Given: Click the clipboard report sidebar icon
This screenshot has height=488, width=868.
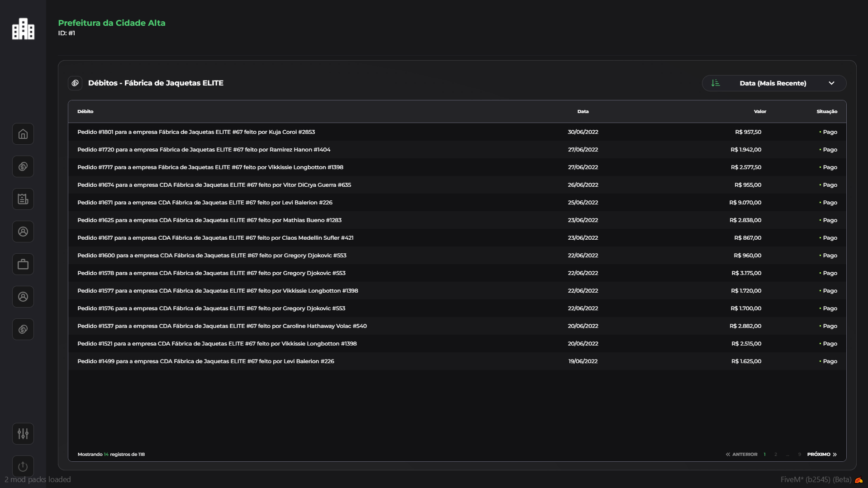Looking at the screenshot, I should (x=23, y=199).
